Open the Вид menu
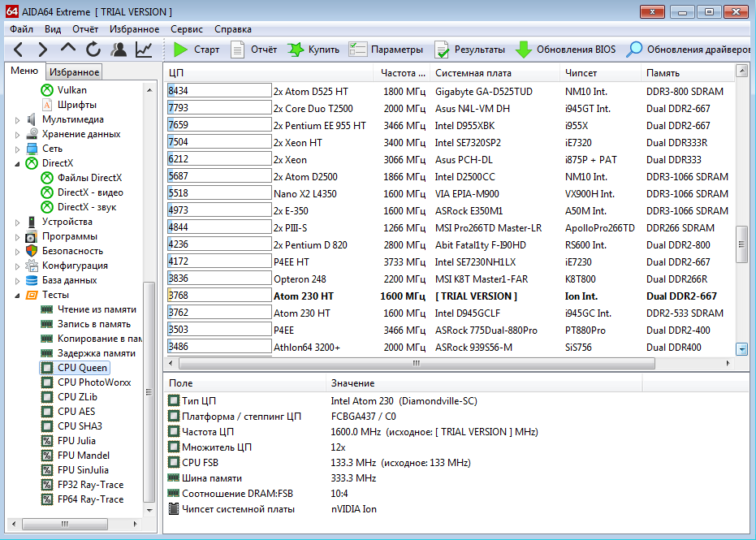 coord(53,29)
